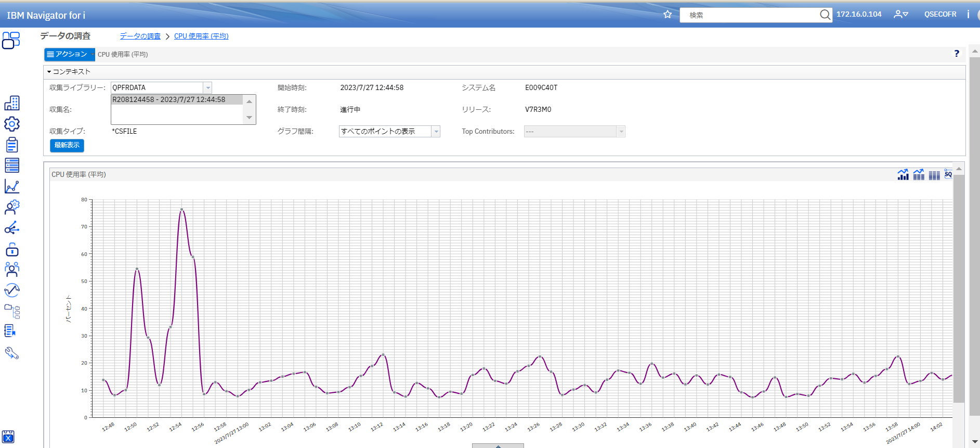Click the question mark help icon
This screenshot has width=980, height=448.
(x=957, y=54)
